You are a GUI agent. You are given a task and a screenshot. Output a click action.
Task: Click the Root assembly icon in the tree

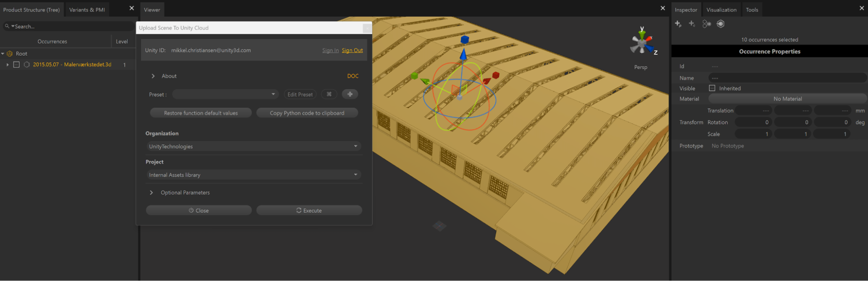[10, 53]
